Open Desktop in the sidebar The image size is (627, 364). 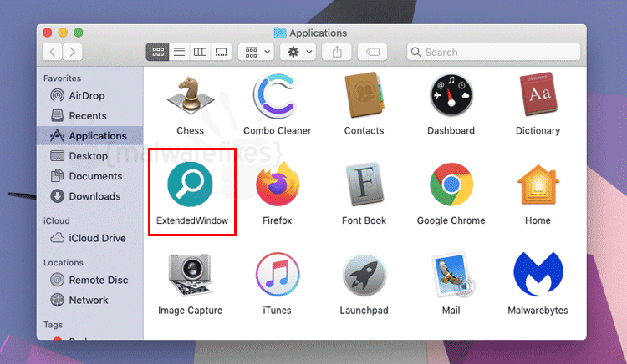pos(90,156)
